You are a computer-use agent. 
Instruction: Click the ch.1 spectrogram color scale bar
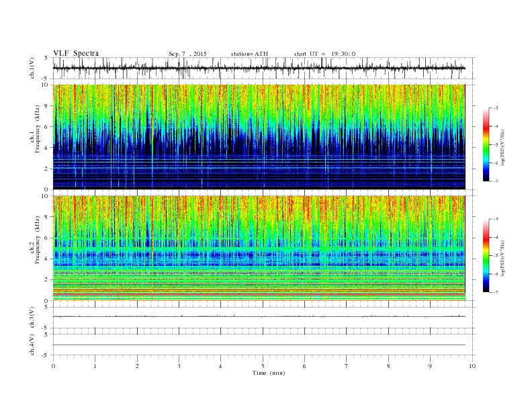pos(486,145)
